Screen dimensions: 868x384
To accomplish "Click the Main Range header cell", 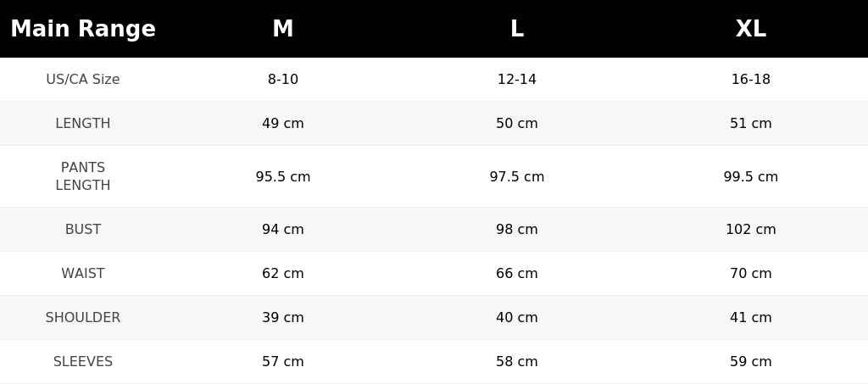I will pos(83,29).
